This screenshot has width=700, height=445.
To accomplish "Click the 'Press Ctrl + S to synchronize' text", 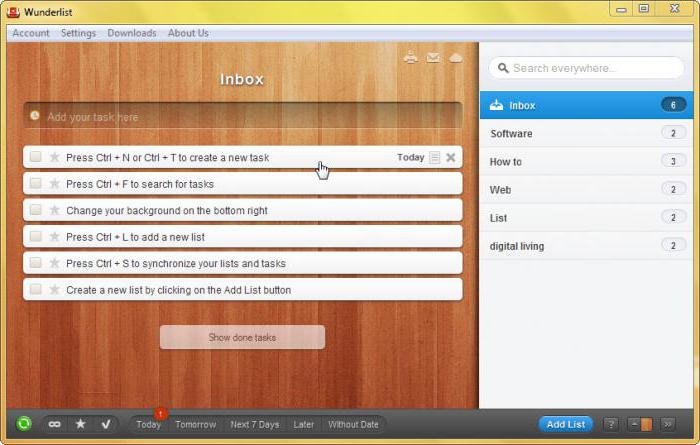I will click(176, 263).
